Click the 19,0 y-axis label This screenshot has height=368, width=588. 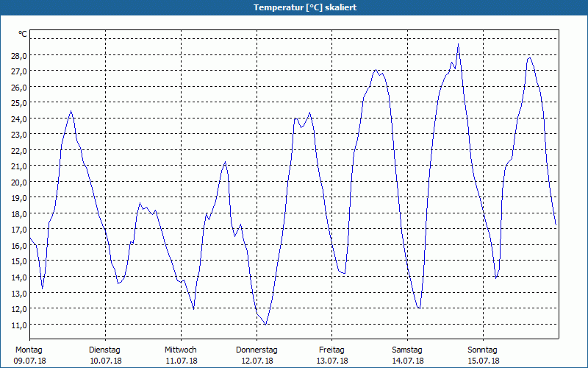(x=19, y=198)
